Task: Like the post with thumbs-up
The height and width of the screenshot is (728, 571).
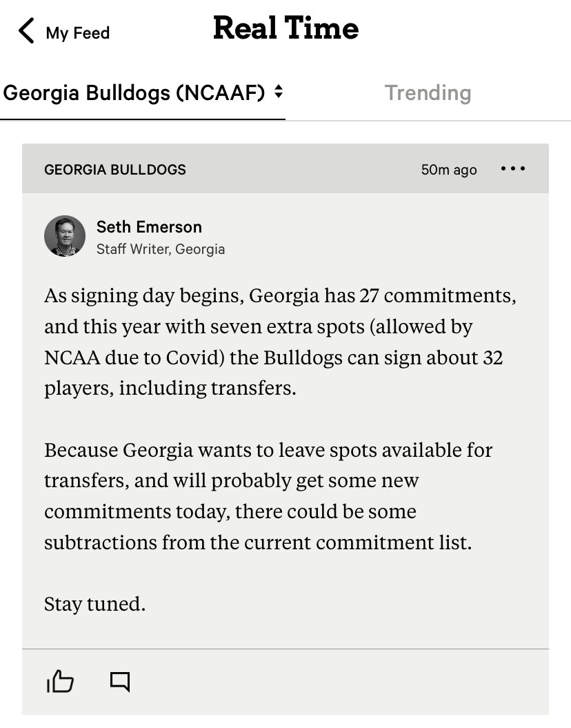Action: tap(60, 682)
